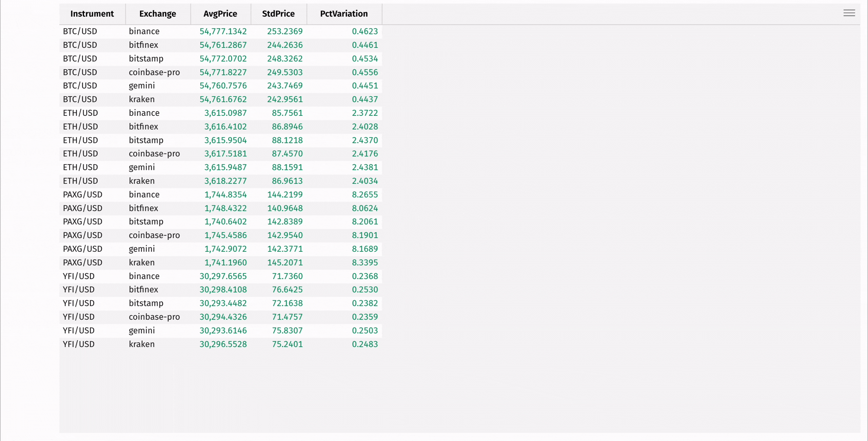Sort the table by the Instrument column header
The width and height of the screenshot is (868, 441).
pos(92,14)
